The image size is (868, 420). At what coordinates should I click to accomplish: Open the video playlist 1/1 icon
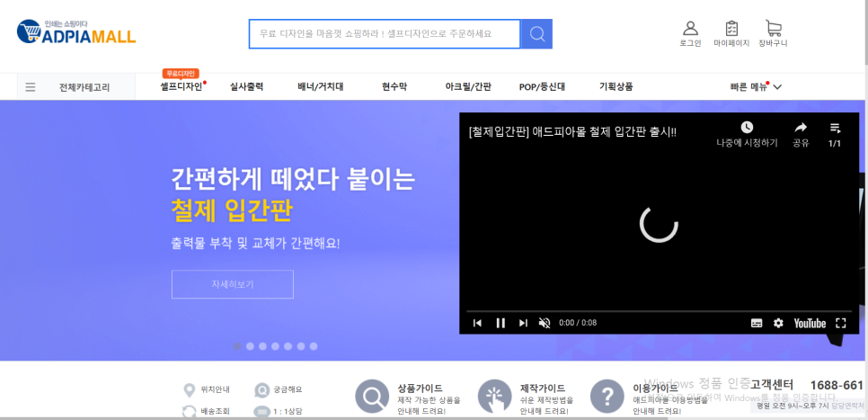click(x=835, y=128)
